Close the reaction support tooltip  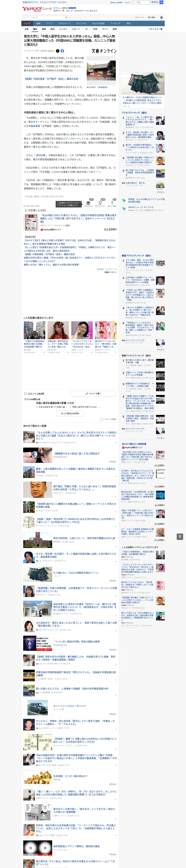click(80, 203)
